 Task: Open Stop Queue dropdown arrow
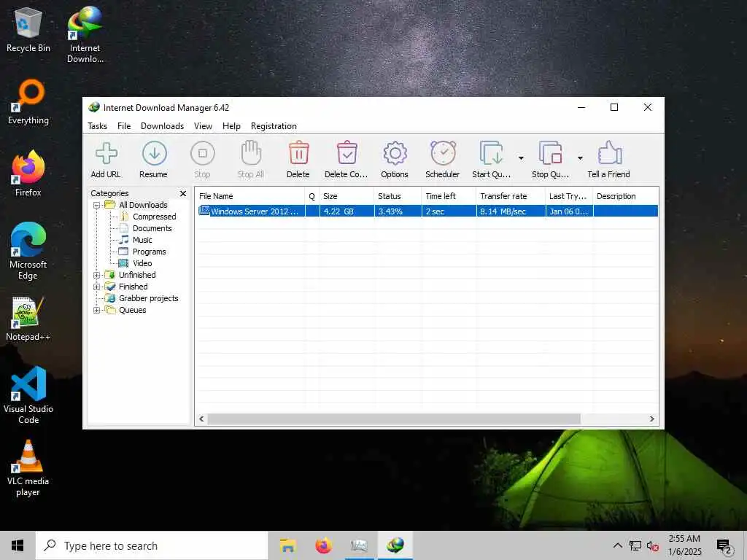tap(580, 158)
